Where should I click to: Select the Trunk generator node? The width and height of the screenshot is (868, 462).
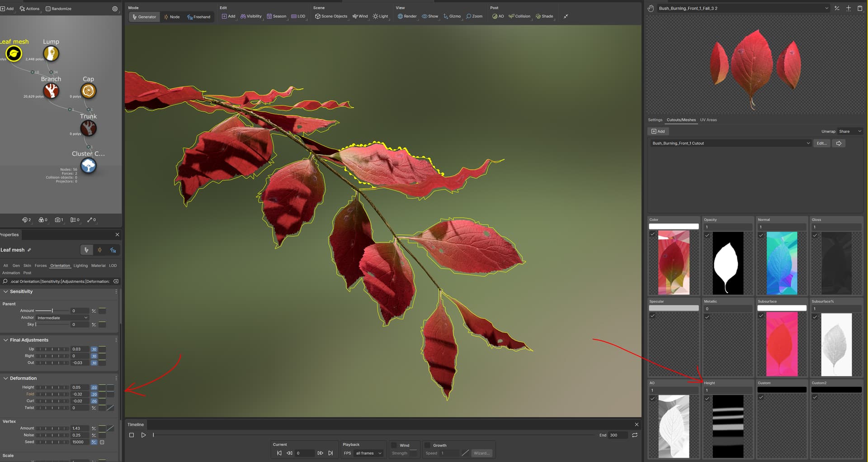coord(89,128)
